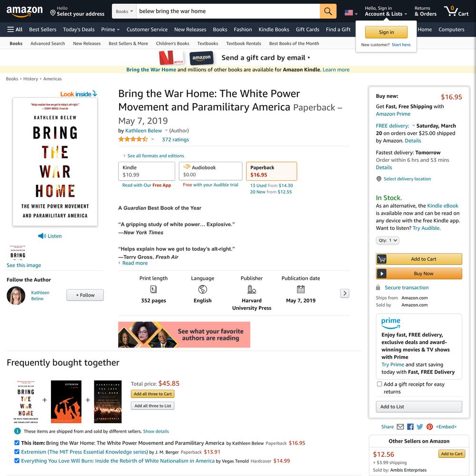Click the Listen speaker icon
This screenshot has height=476, width=476.
click(42, 236)
